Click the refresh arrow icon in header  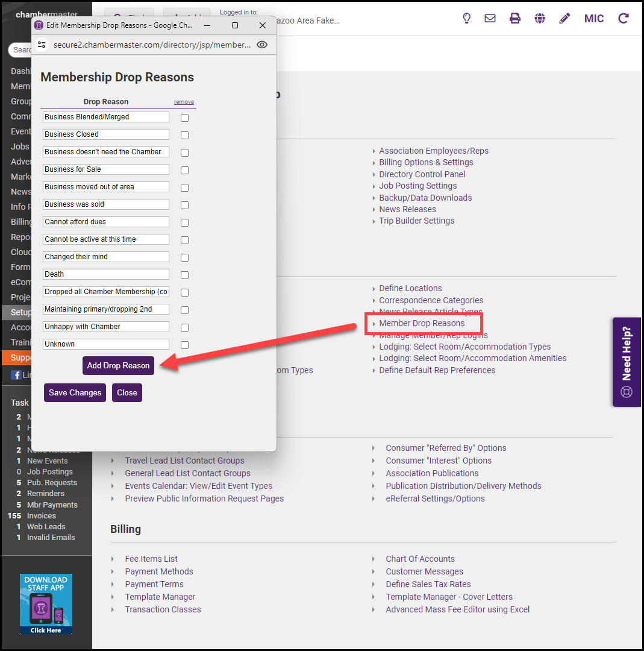pyautogui.click(x=623, y=19)
